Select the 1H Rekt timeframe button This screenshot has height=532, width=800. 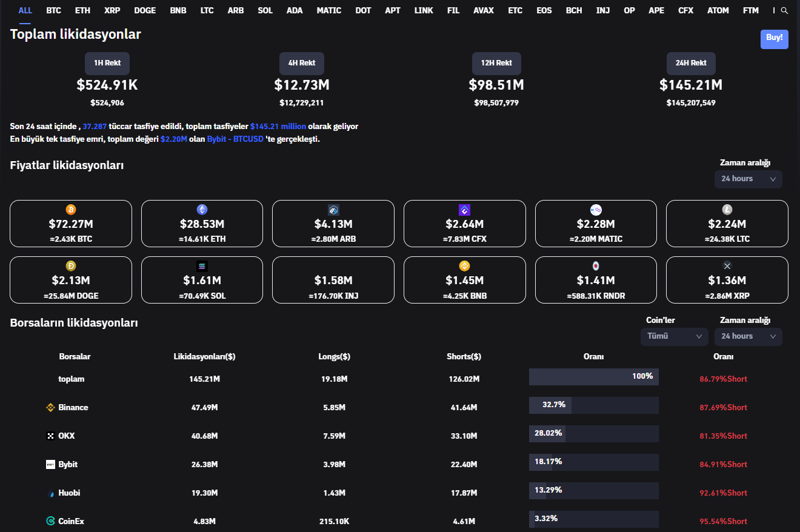pos(107,64)
